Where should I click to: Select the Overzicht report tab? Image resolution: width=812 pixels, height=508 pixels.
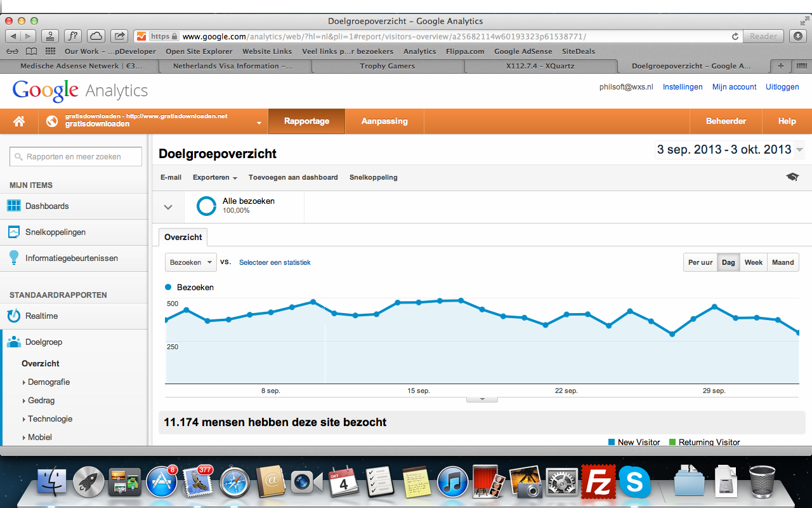coord(183,237)
